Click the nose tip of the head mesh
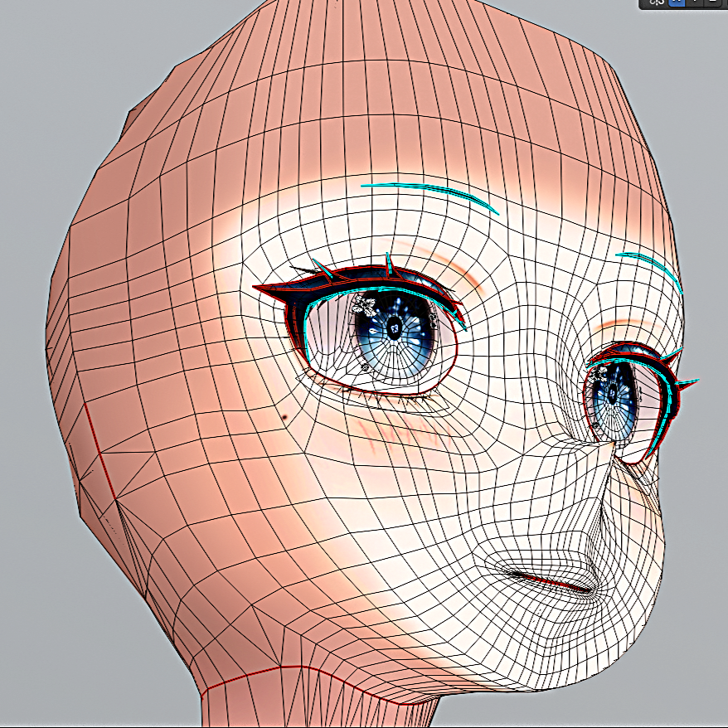This screenshot has height=728, width=728. [611, 444]
